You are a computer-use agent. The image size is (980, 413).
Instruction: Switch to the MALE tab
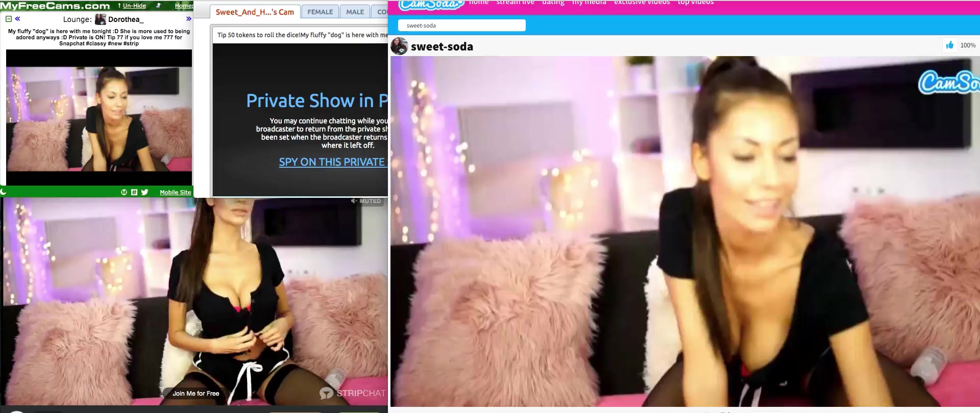click(x=355, y=12)
